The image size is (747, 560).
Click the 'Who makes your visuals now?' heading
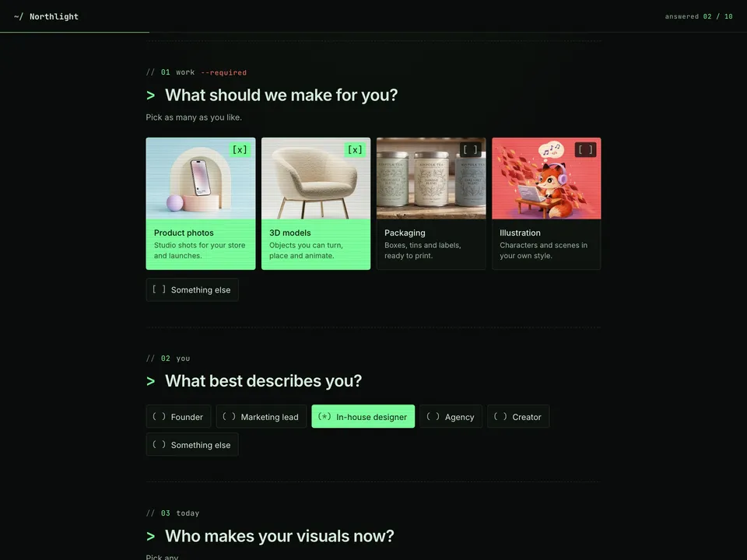click(x=279, y=536)
